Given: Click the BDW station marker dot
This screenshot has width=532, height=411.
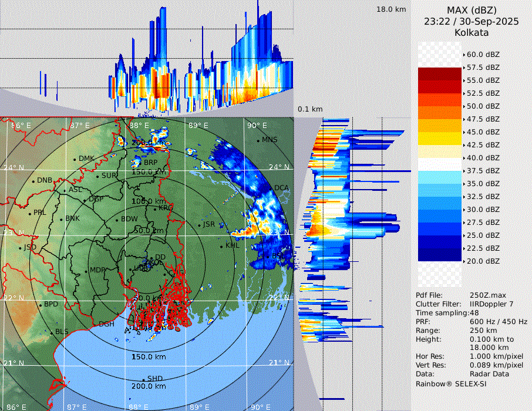Looking at the screenshot, I should coord(117,220).
